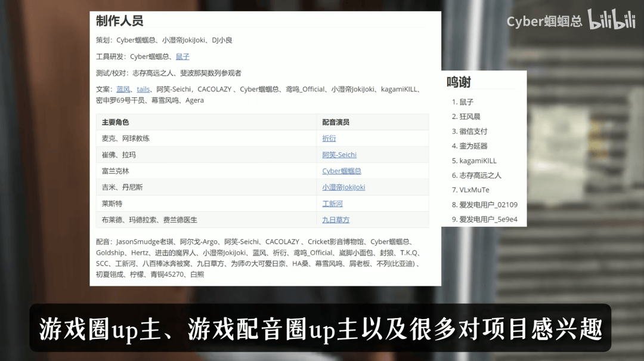
Task: Open the 蓝风 link in 文案 row
Action: (123, 89)
